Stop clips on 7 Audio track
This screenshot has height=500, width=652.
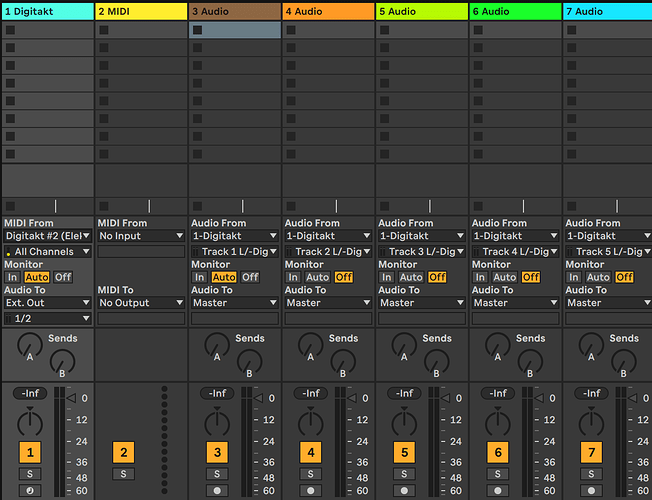[572, 206]
